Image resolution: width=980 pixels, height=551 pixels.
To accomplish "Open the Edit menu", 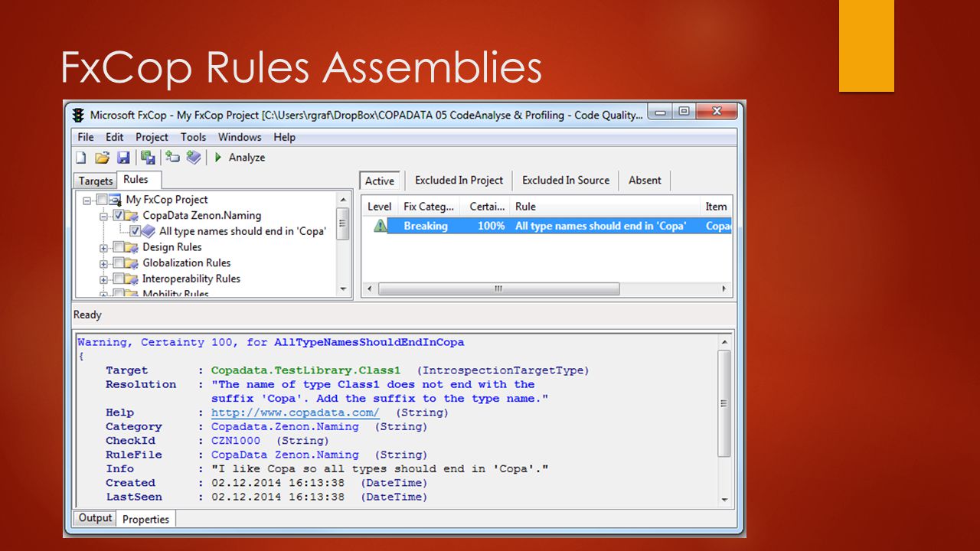I will (115, 137).
